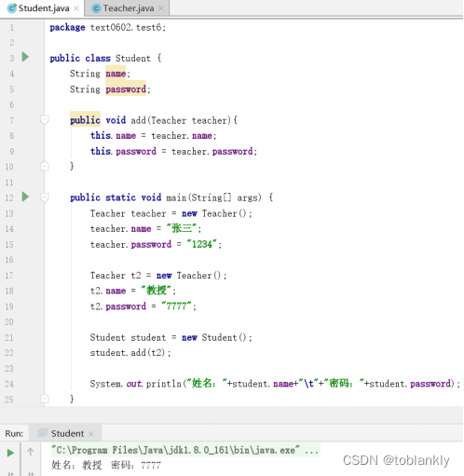The image size is (464, 476).
Task: Click line number 1 in the gutter
Action: pos(12,28)
